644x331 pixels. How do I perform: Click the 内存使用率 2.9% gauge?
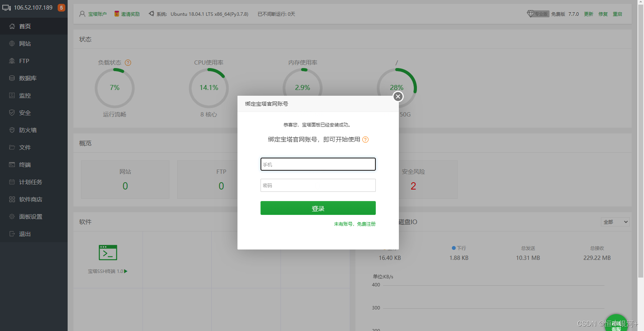pyautogui.click(x=303, y=88)
